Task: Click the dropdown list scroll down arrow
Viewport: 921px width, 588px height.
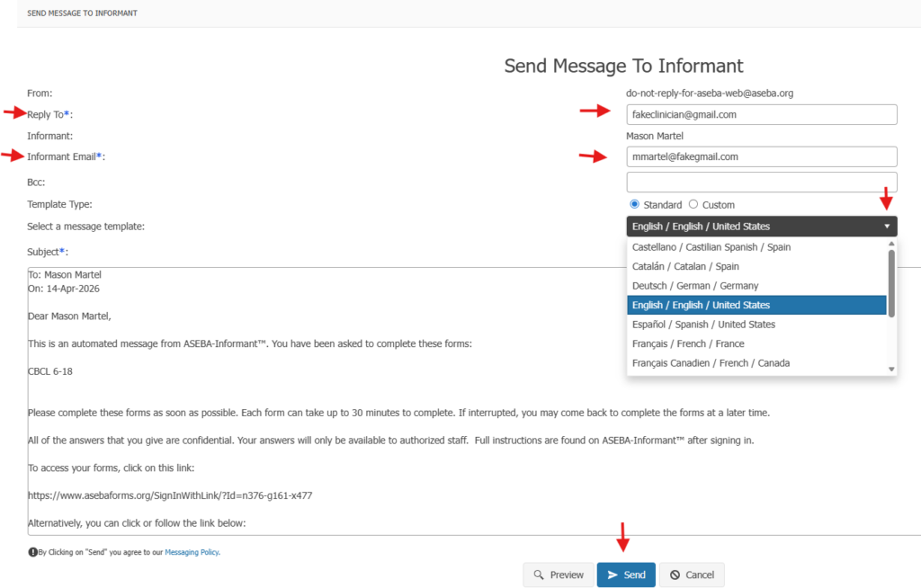Action: [x=891, y=369]
